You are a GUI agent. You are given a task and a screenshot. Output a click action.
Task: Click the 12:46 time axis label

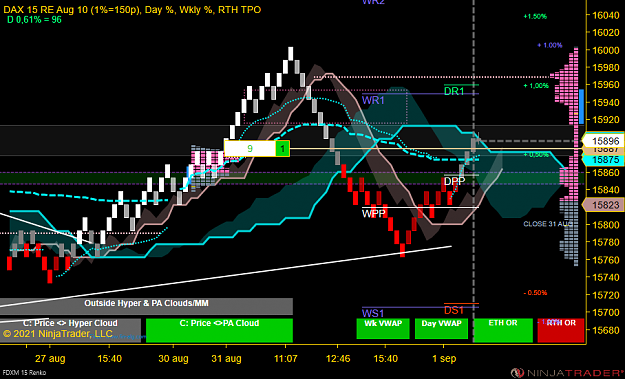click(x=338, y=359)
